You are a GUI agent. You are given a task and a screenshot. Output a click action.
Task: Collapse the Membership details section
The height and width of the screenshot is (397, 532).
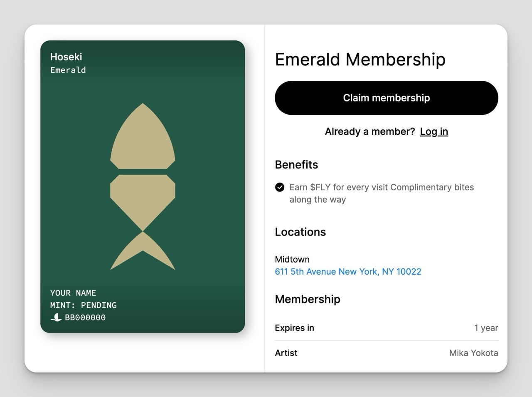tap(307, 299)
